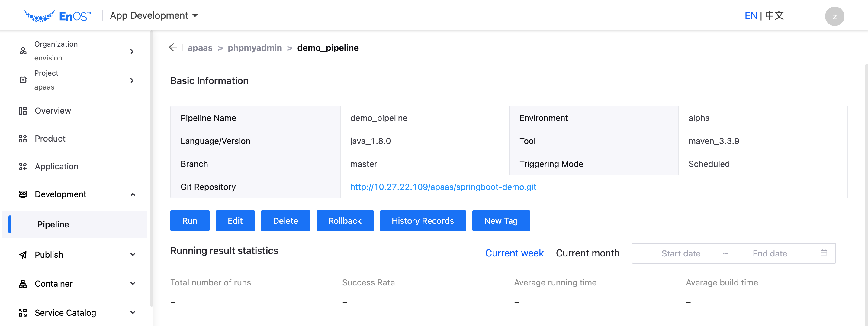Switch language to 中文
Image resolution: width=868 pixels, height=326 pixels.
point(774,15)
